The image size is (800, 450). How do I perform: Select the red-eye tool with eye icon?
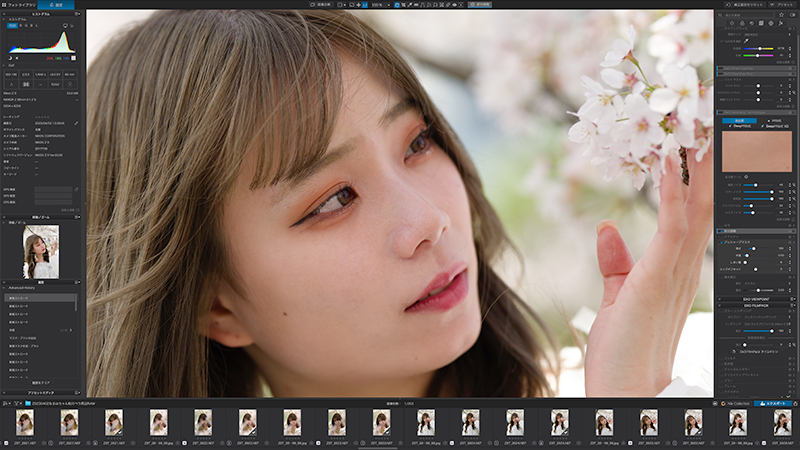click(455, 5)
